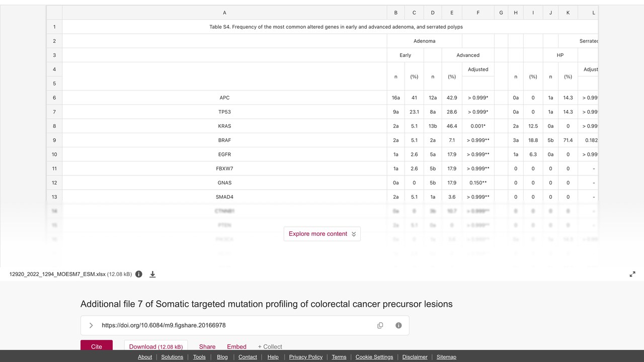Image resolution: width=644 pixels, height=362 pixels.
Task: Click the file info icon beside the filename
Action: 139,274
